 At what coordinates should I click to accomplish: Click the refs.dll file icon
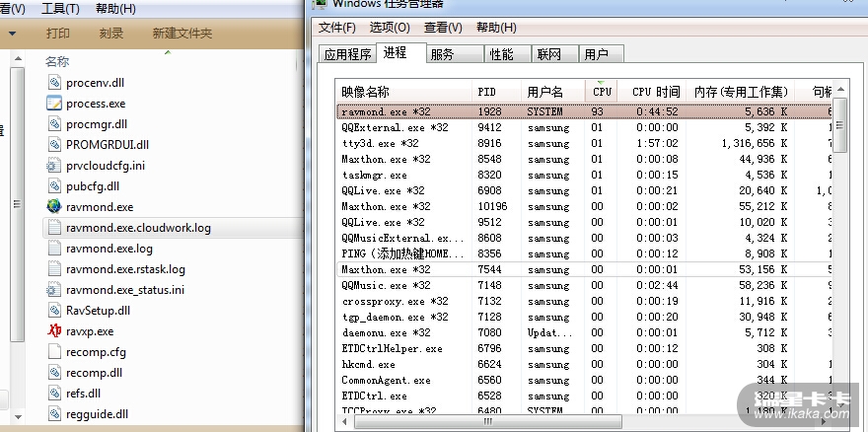point(54,394)
